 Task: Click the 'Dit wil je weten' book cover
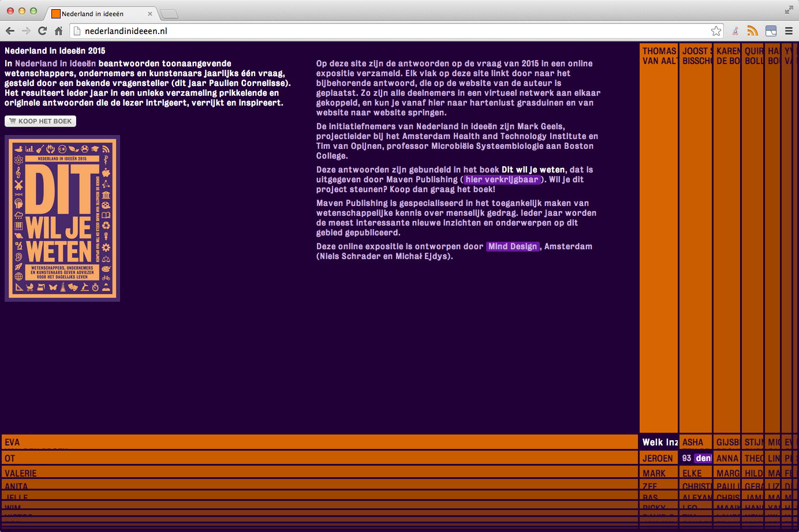tap(62, 218)
